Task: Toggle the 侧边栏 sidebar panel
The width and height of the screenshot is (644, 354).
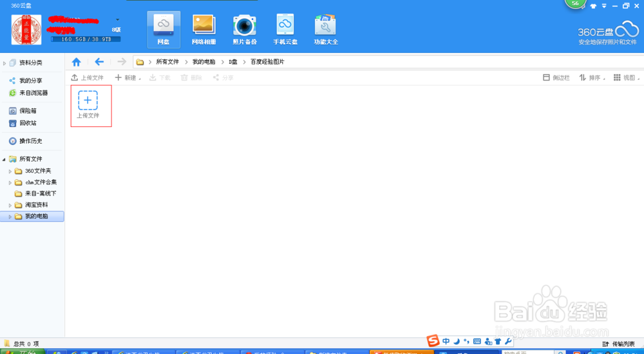Action: [x=556, y=78]
